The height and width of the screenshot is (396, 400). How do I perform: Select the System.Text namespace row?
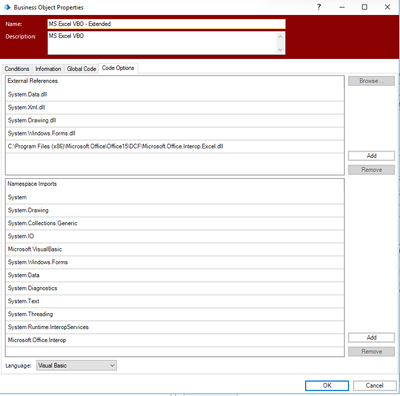point(175,301)
